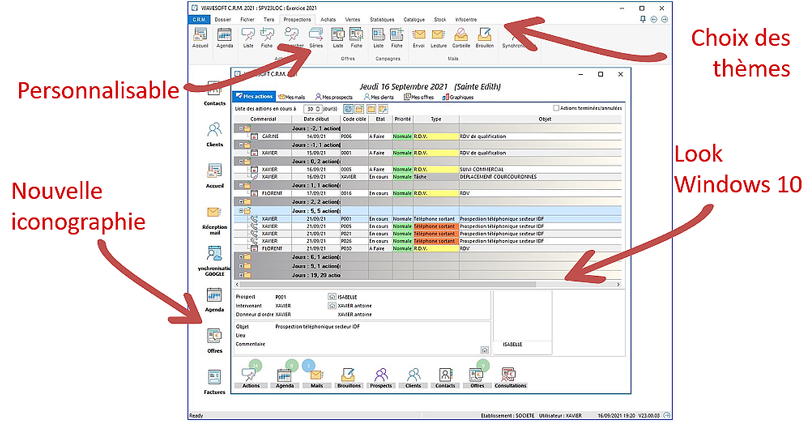Open Prospects icon in the bottom toolbar
The height and width of the screenshot is (422, 810).
pyautogui.click(x=380, y=377)
